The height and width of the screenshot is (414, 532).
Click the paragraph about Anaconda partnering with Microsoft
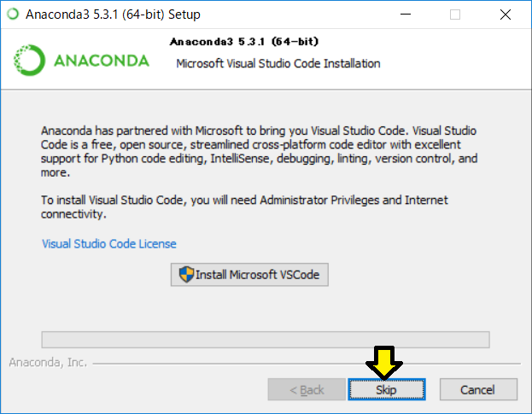[x=260, y=152]
